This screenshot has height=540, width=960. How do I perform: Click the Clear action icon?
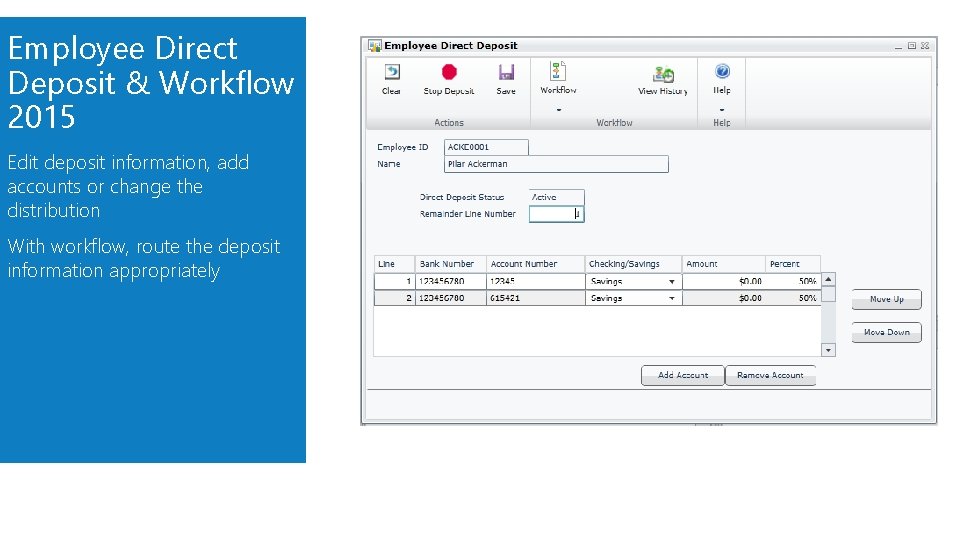point(392,72)
